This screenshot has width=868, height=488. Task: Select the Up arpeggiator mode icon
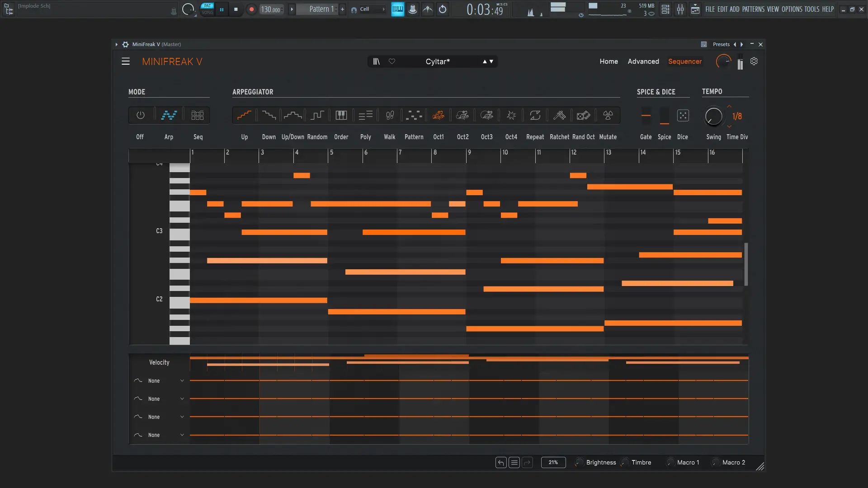[244, 115]
